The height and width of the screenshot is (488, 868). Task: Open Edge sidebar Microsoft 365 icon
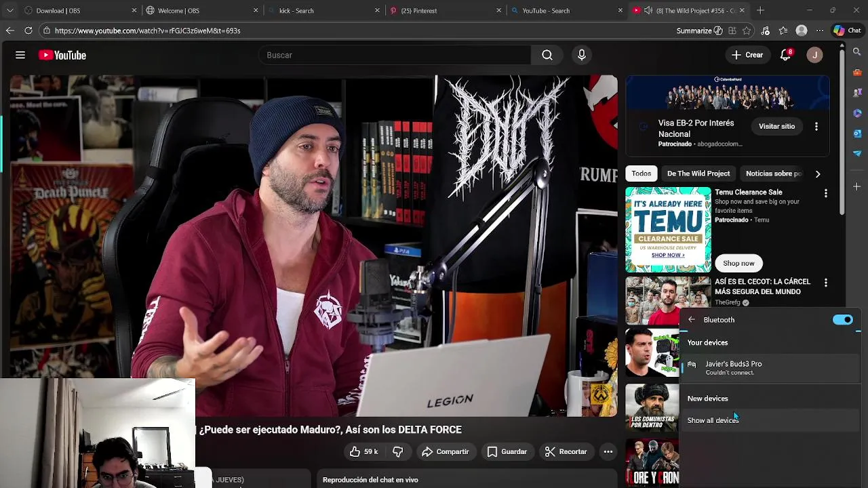pos(858,113)
